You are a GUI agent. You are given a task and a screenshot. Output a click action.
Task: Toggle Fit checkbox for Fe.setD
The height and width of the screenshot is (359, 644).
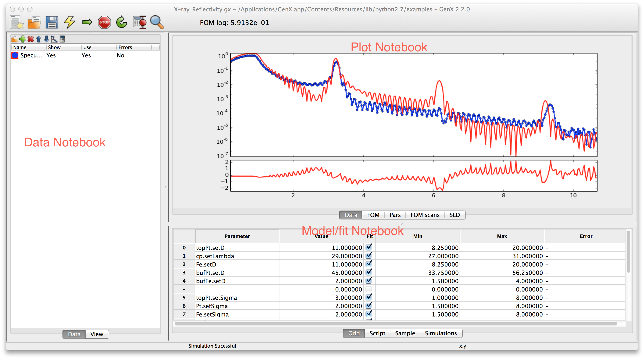click(x=369, y=264)
